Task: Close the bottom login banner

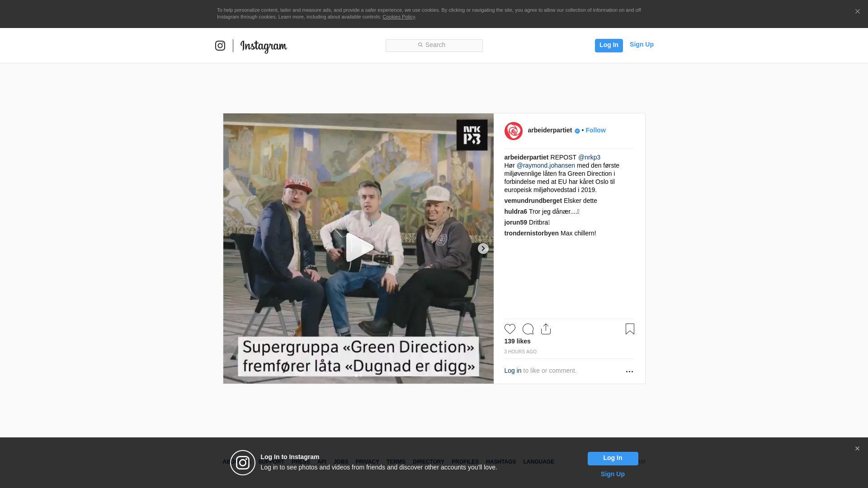Action: [857, 449]
